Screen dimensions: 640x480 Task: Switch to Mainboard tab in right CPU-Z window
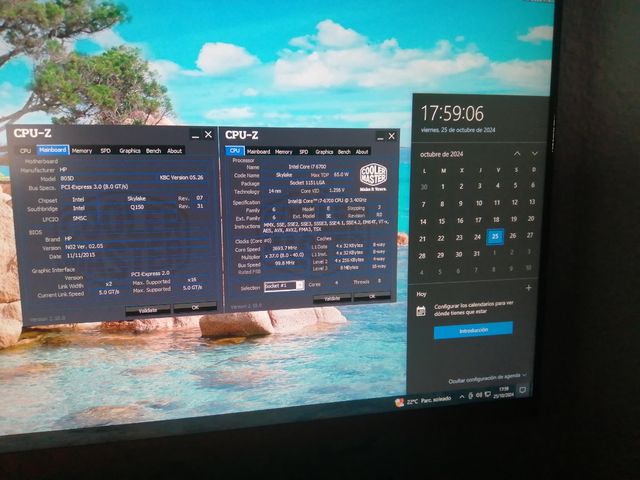[x=258, y=151]
